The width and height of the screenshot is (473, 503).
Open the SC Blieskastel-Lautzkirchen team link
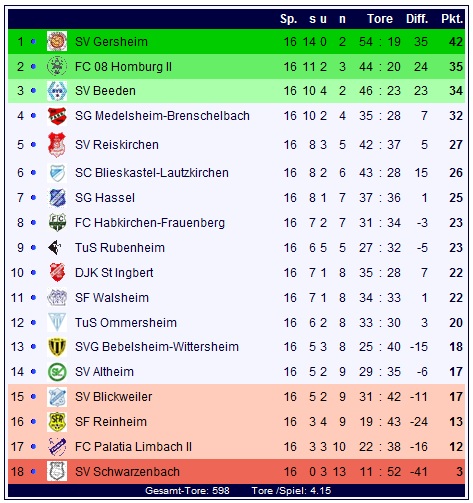[152, 173]
